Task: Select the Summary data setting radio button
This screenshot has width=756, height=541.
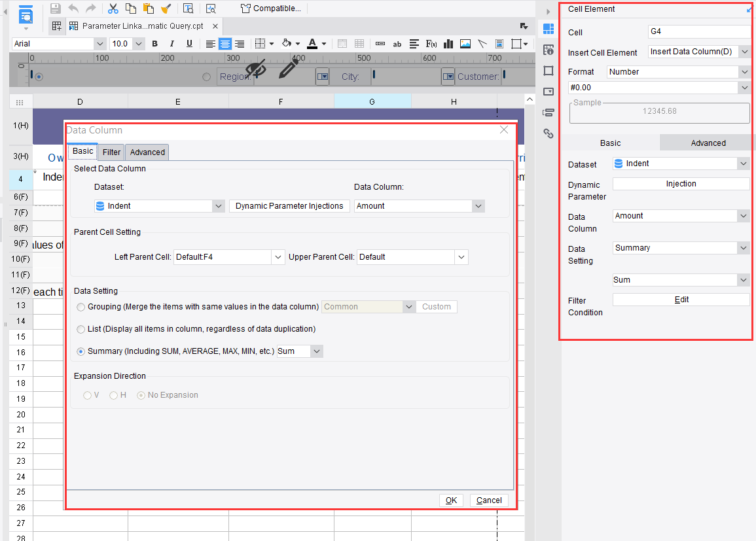Action: tap(81, 351)
